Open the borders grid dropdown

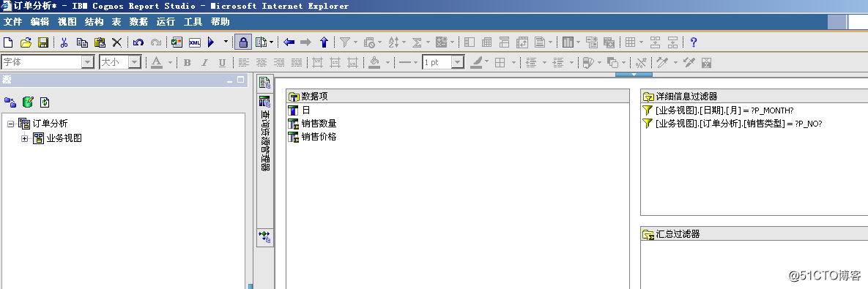tap(514, 62)
